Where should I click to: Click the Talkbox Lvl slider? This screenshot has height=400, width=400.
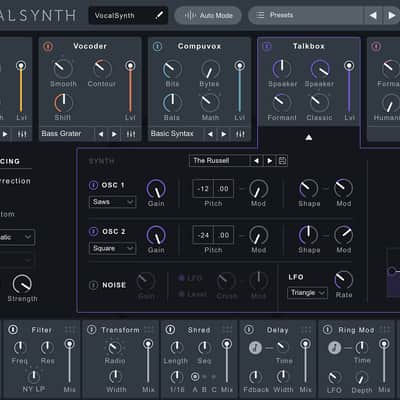[x=349, y=87]
